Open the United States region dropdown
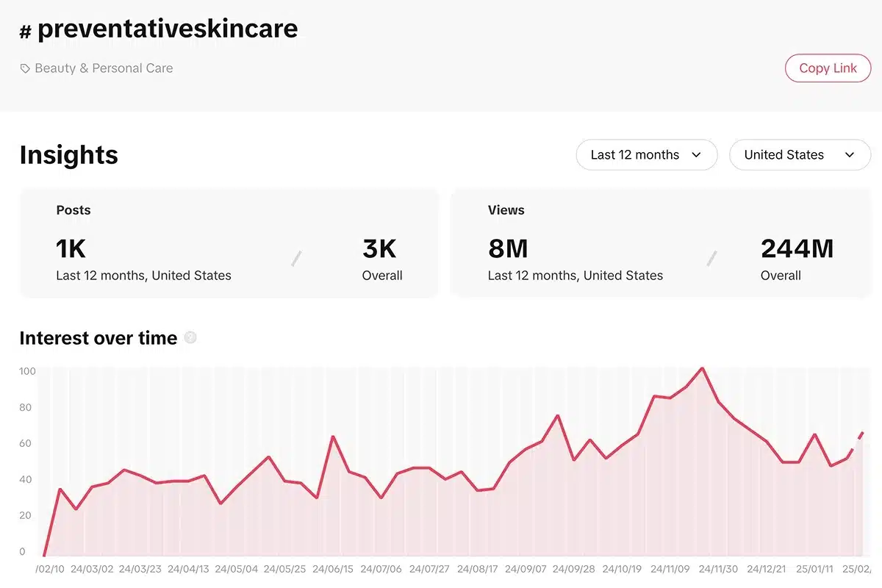The image size is (882, 588). (x=800, y=155)
